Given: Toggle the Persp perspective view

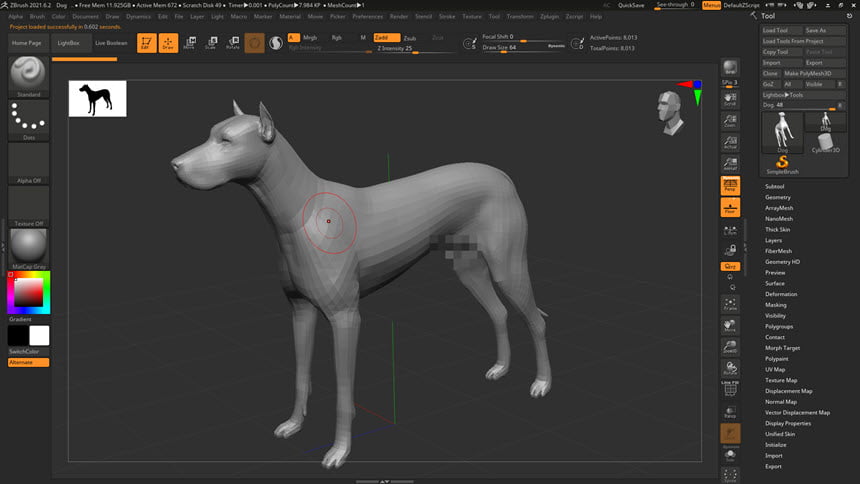Looking at the screenshot, I should [730, 185].
